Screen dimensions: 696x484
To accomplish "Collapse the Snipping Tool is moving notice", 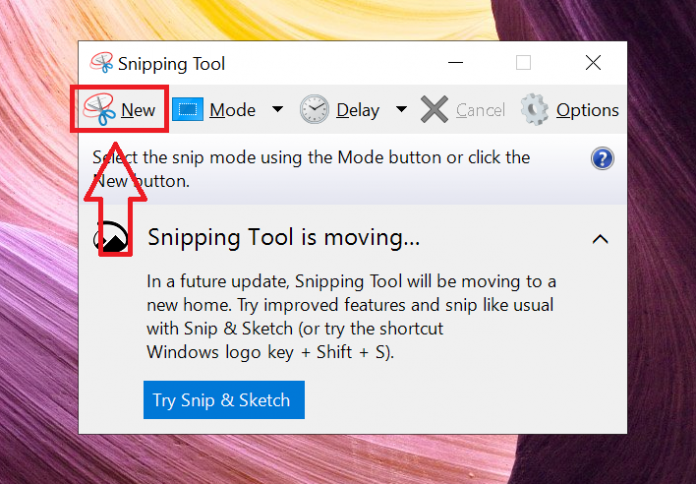I will 600,238.
